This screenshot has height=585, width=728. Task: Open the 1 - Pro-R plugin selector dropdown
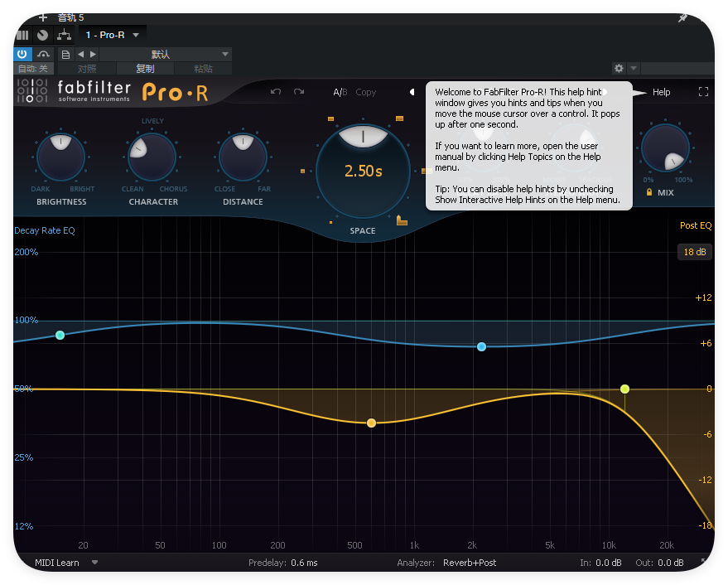click(113, 35)
